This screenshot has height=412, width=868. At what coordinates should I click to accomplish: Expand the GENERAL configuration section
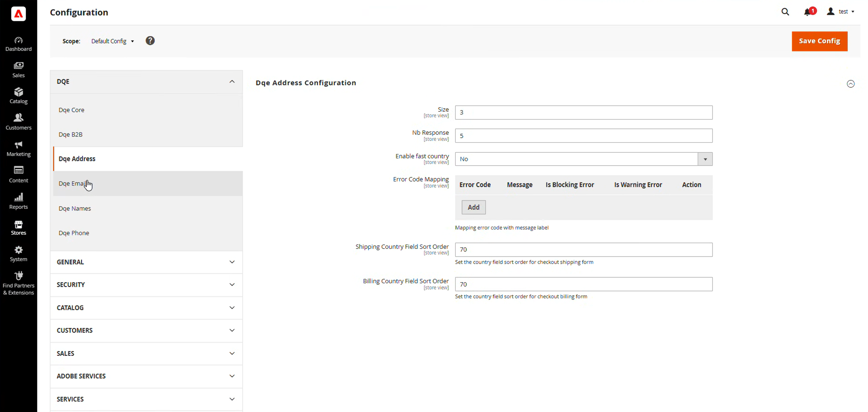click(x=232, y=262)
